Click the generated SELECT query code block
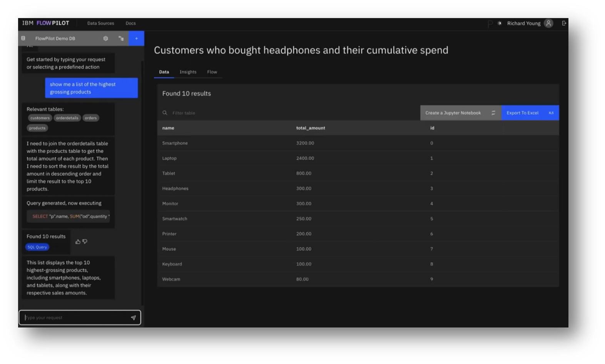This screenshot has width=605, height=364. click(69, 216)
